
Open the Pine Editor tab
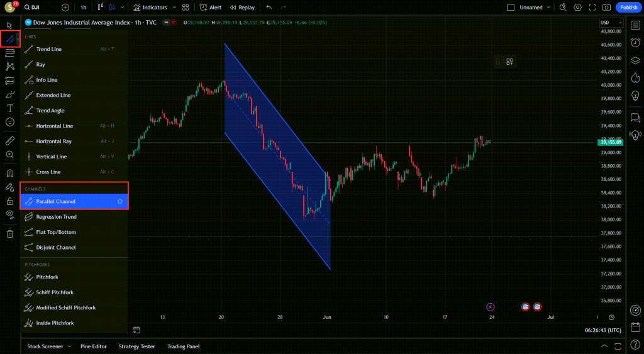click(x=94, y=346)
